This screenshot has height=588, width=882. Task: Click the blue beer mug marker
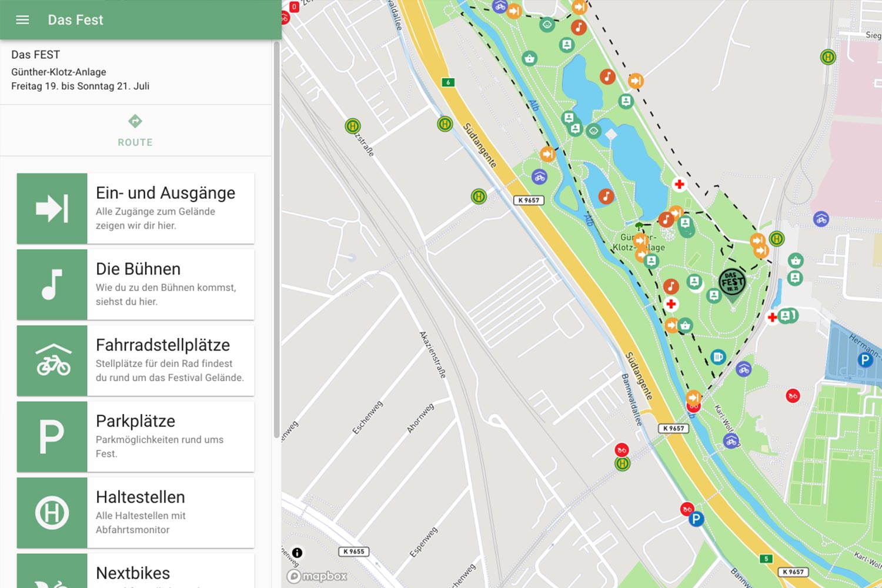[718, 357]
